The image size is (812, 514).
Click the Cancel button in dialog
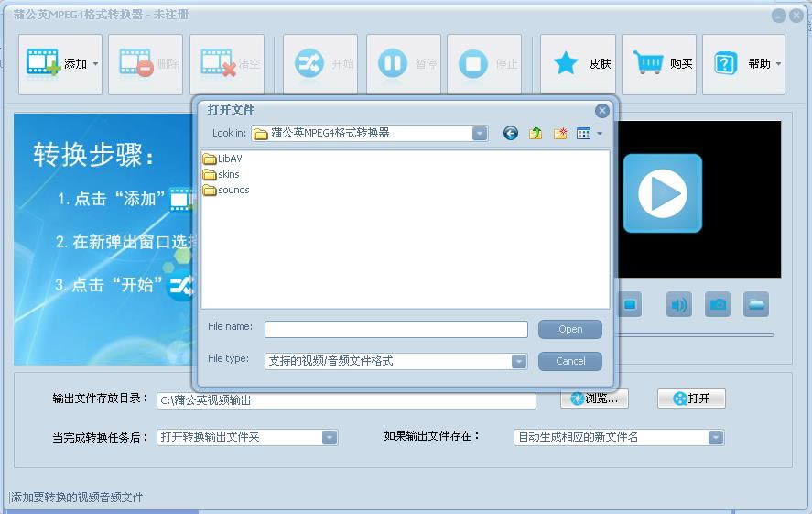[x=570, y=361]
